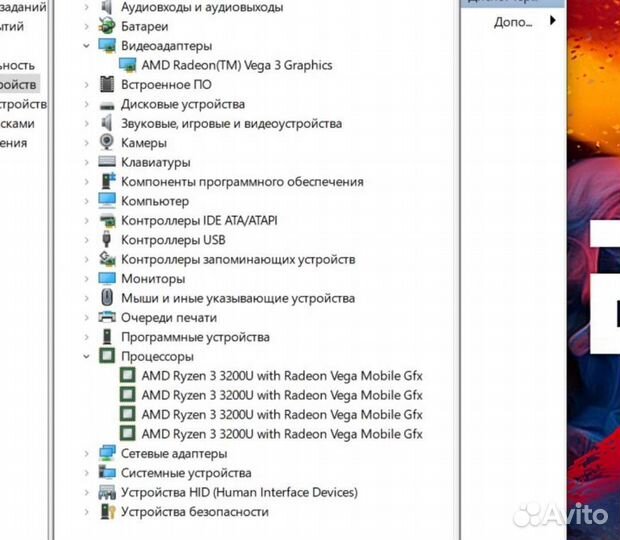Expand the Компьютер category
Viewport: 620px width, 540px height.
[x=86, y=201]
